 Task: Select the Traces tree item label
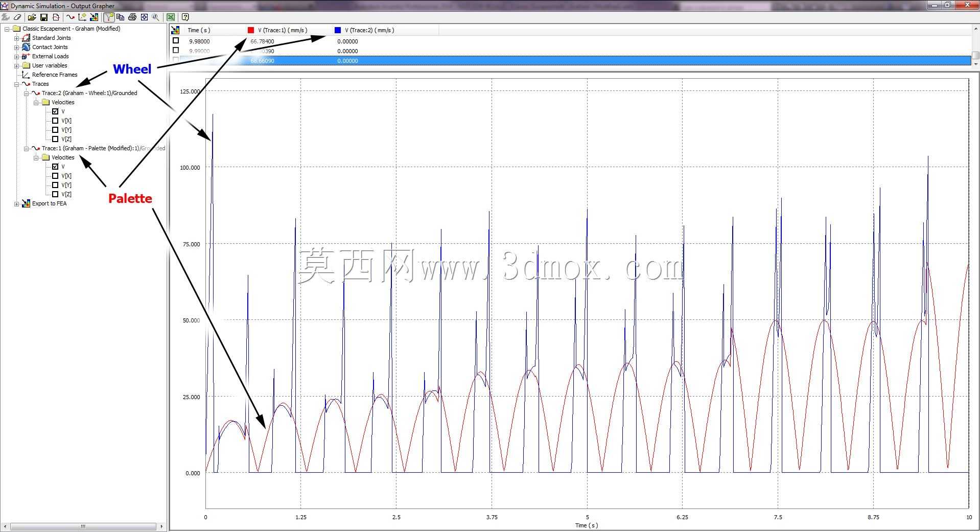(40, 84)
